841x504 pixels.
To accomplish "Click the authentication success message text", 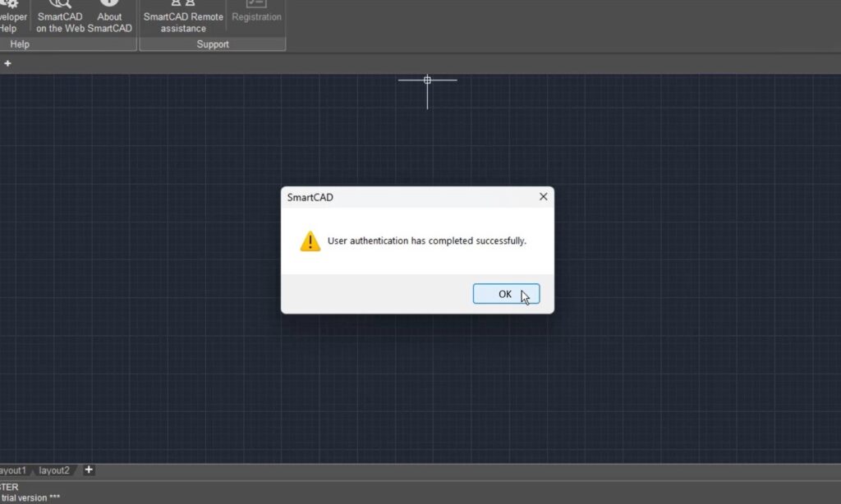I will pyautogui.click(x=426, y=241).
